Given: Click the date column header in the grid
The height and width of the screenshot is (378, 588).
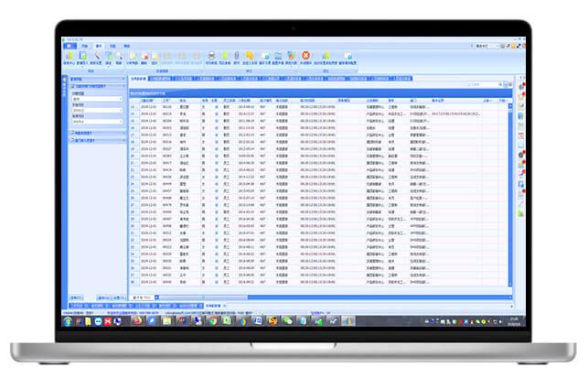Looking at the screenshot, I should coord(148,99).
